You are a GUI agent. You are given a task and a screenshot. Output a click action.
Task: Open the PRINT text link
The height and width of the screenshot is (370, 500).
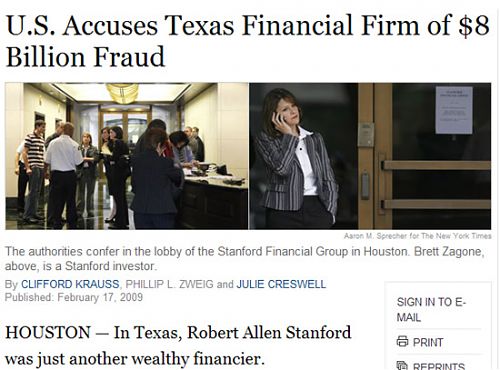click(x=428, y=342)
